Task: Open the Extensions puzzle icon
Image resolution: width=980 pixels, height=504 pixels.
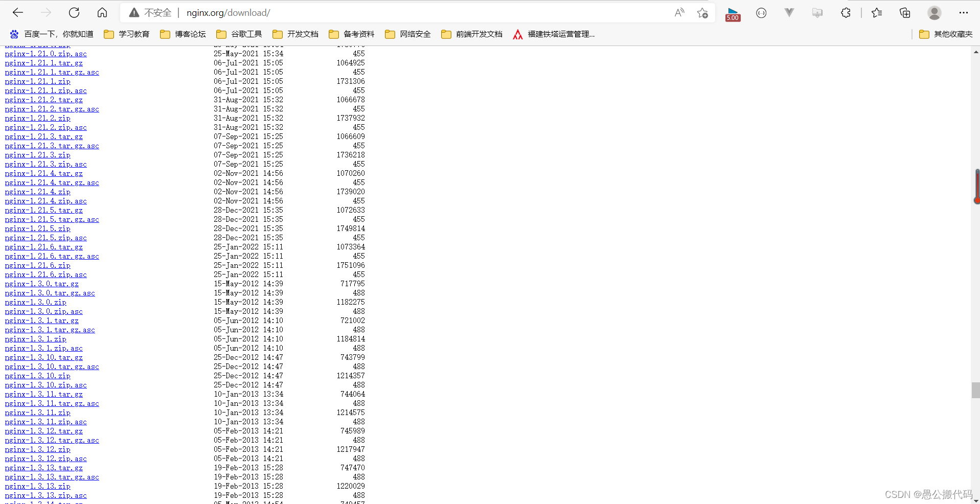Action: tap(846, 13)
